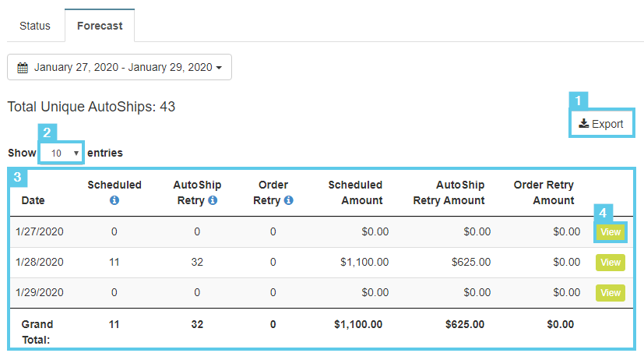The width and height of the screenshot is (644, 353).
Task: View details for 1/28/2020 row
Action: [x=611, y=263]
